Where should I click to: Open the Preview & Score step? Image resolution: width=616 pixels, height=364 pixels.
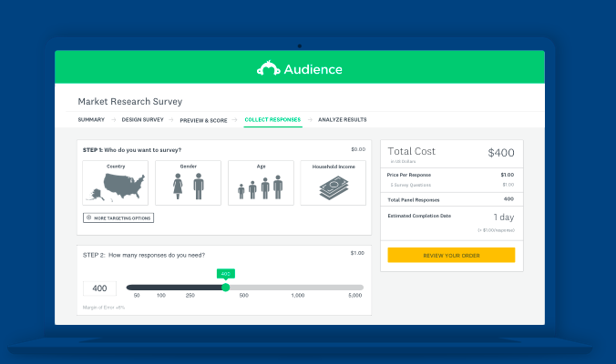click(x=203, y=120)
